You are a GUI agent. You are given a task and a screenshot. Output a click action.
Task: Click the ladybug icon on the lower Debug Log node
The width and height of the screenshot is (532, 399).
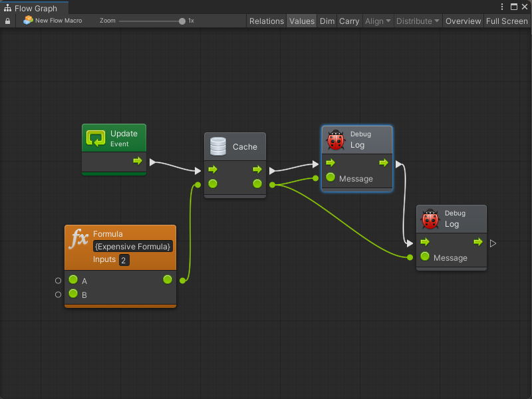[x=431, y=219]
